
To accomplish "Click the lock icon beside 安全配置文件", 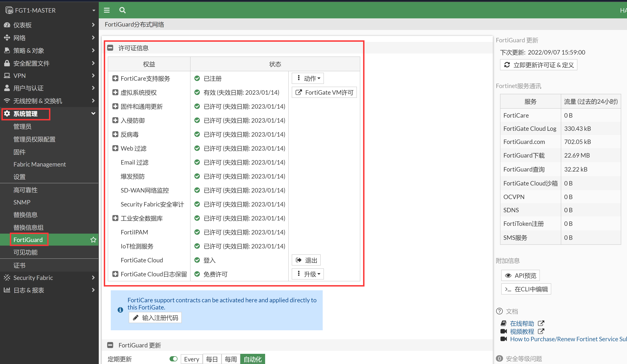I will click(7, 63).
